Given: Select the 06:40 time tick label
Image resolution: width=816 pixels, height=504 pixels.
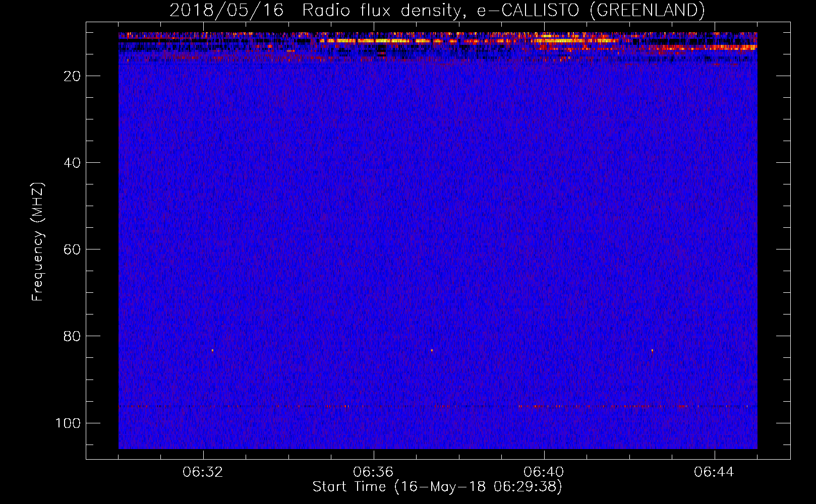Looking at the screenshot, I should tap(544, 472).
